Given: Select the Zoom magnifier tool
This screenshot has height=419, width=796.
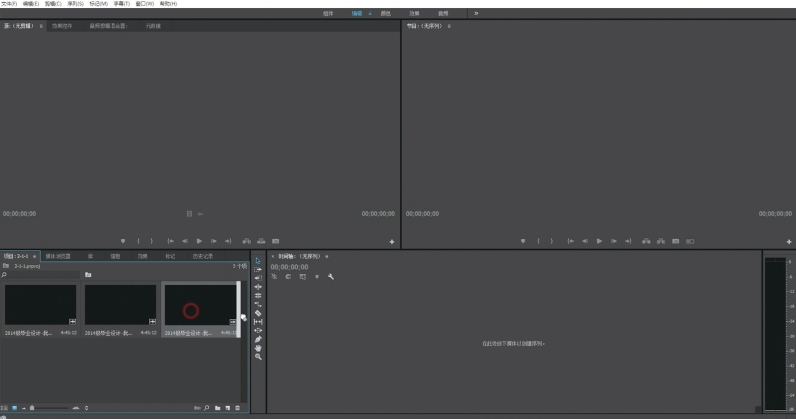Looking at the screenshot, I should click(x=258, y=357).
